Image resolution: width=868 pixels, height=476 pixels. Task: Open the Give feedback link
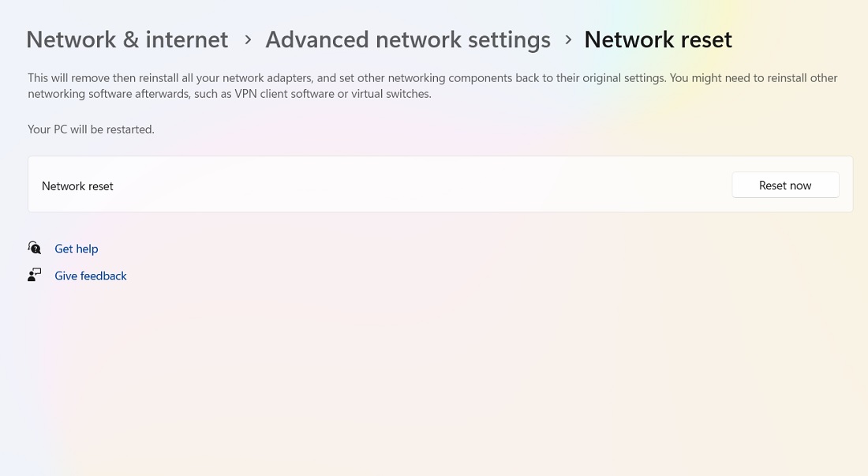[90, 275]
